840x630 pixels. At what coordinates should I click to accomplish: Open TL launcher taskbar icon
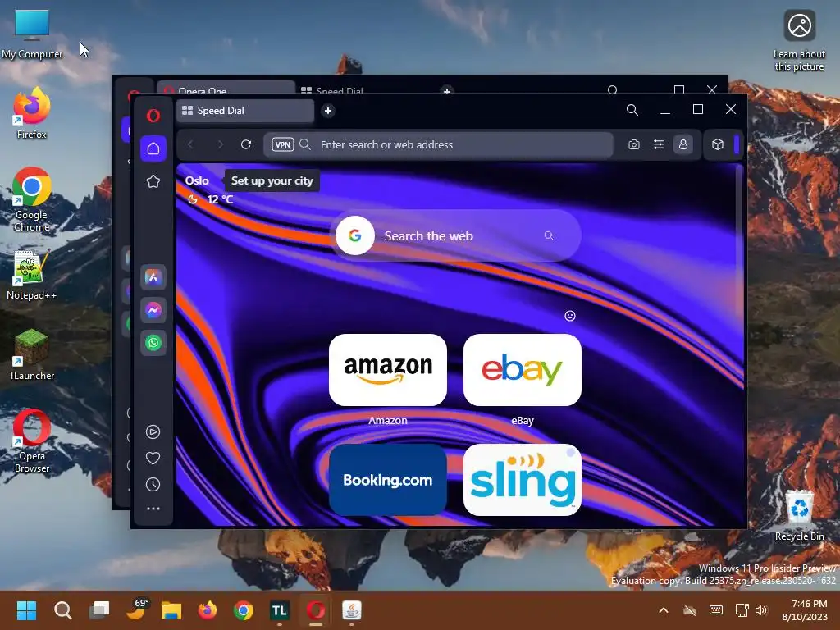tap(279, 610)
